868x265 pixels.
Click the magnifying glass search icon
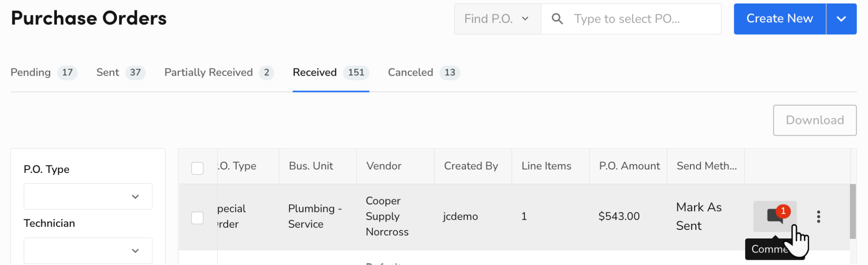coord(557,19)
